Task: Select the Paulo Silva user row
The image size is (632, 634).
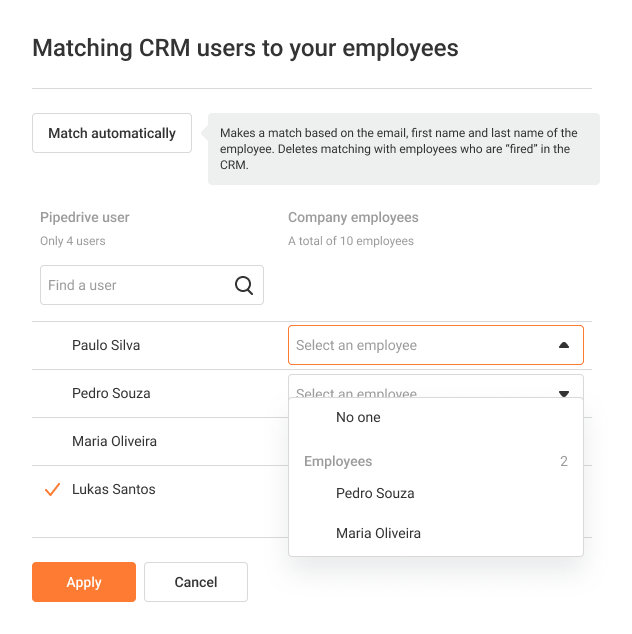Action: coord(160,345)
